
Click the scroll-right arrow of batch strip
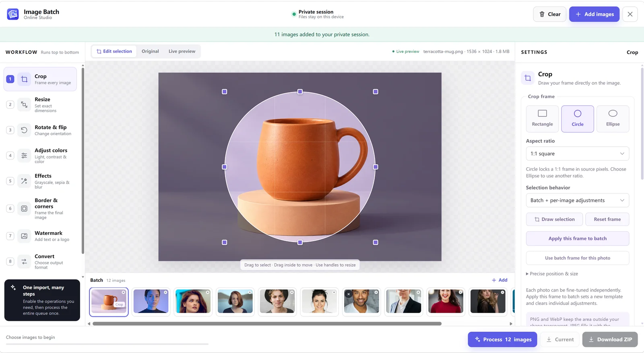click(511, 324)
